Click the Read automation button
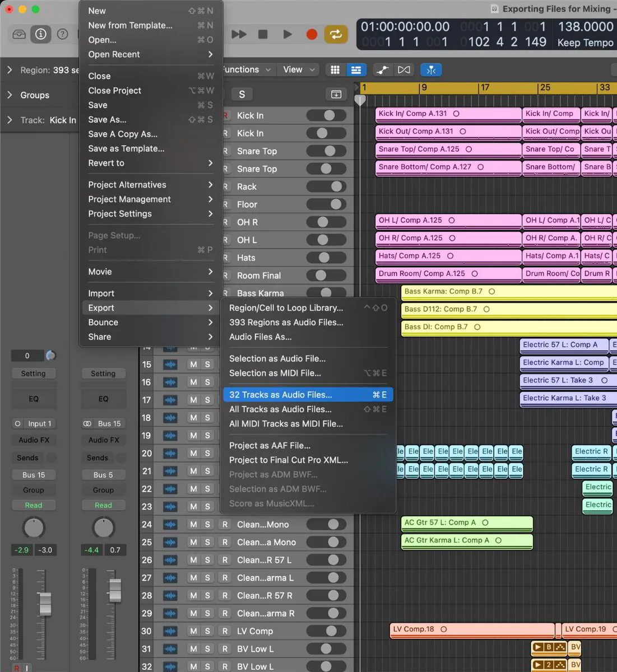This screenshot has height=672, width=617. click(x=33, y=505)
